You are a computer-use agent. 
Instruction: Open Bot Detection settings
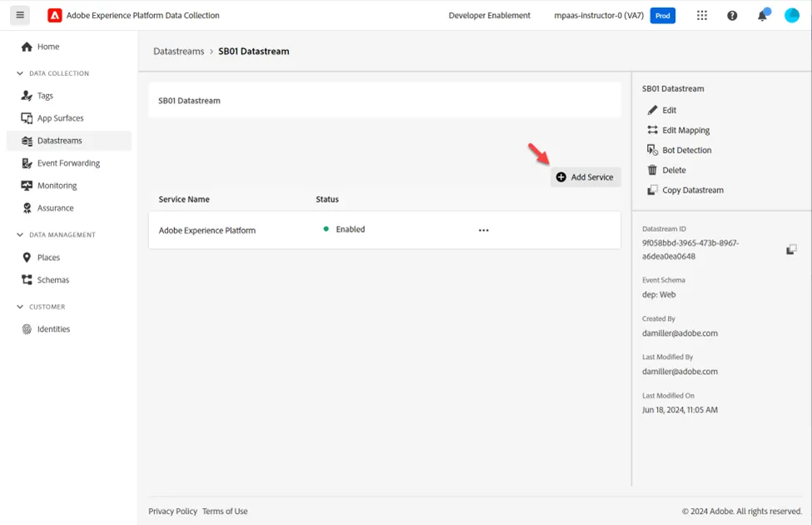point(680,150)
